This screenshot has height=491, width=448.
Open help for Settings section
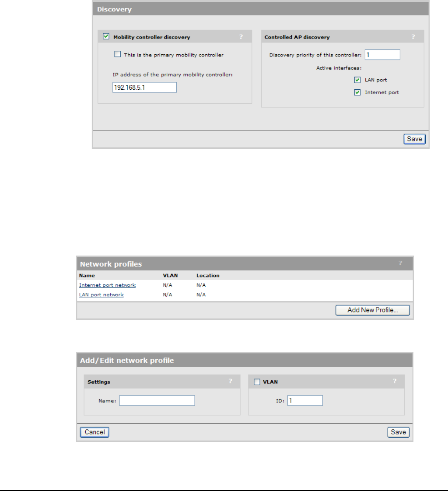coord(231,381)
